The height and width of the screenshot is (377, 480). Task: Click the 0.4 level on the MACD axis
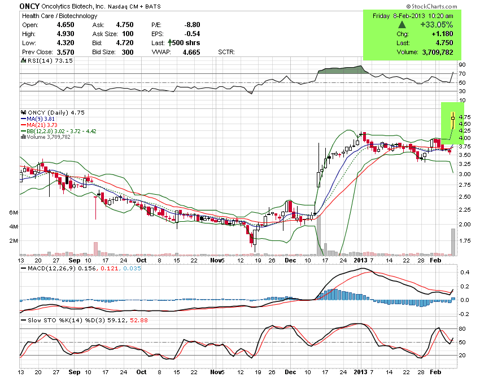pos(465,272)
